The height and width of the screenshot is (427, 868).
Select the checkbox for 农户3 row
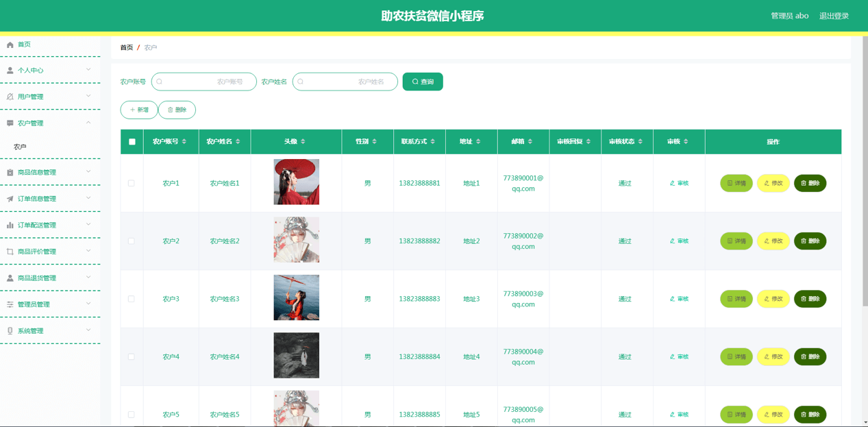tap(131, 299)
